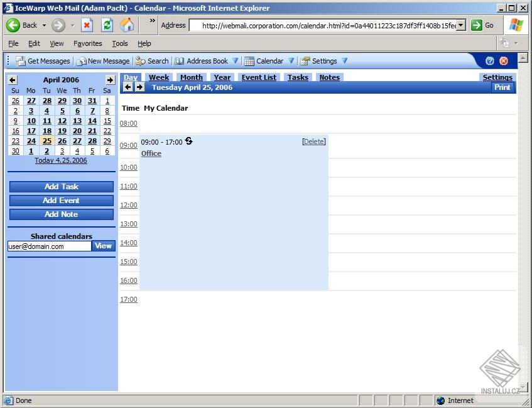The width and height of the screenshot is (532, 408).
Task: Open Settings in the webmail toolbar
Action: 318,61
